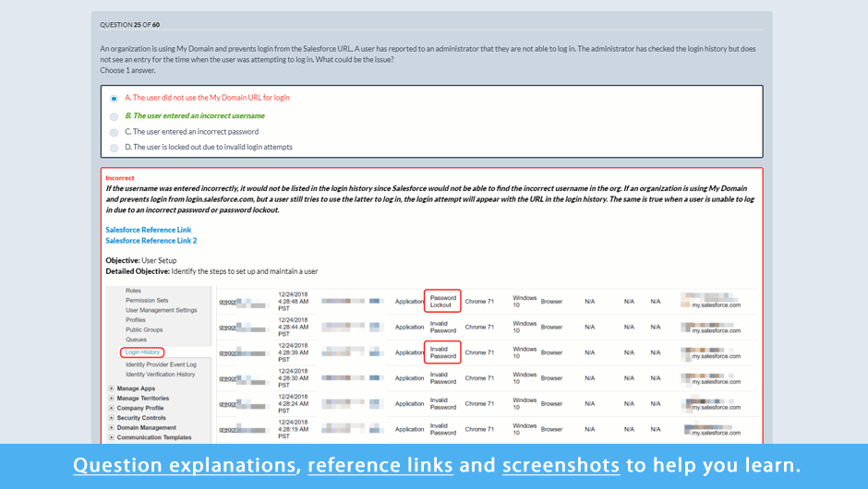
Task: Select answer C incorrect password option
Action: (115, 132)
